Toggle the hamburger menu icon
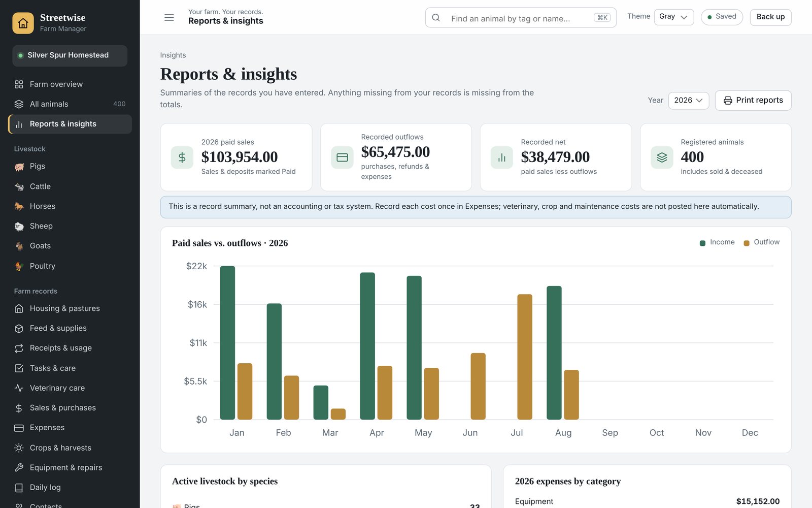This screenshot has width=812, height=508. tap(169, 17)
